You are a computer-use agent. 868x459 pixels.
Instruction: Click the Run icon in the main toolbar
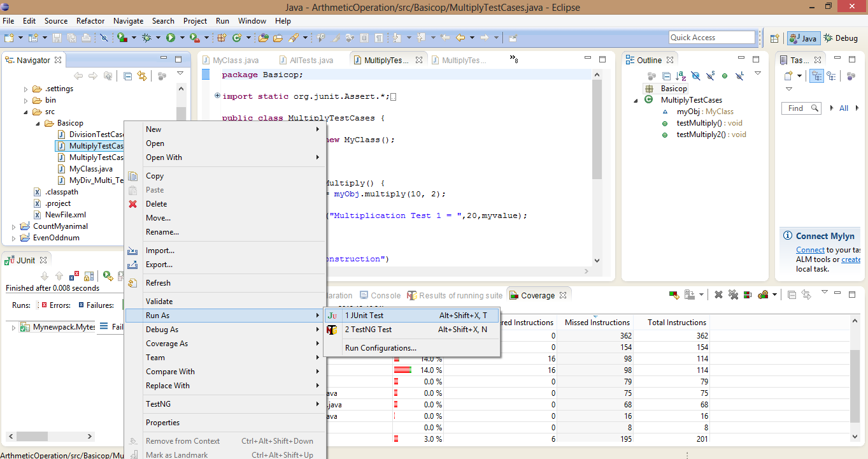[x=171, y=37]
